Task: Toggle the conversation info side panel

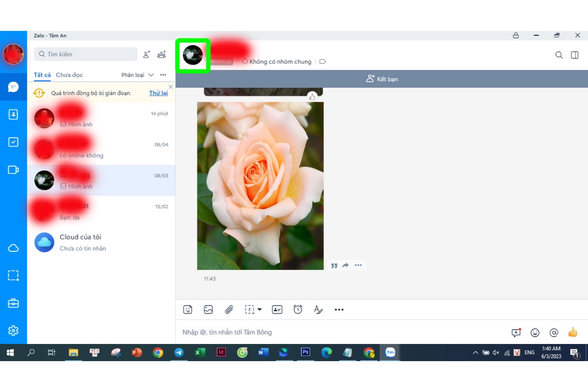Action: pyautogui.click(x=575, y=55)
